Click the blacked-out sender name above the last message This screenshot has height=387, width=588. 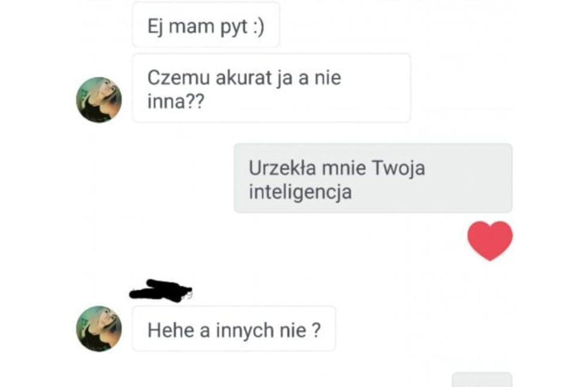[x=161, y=291]
